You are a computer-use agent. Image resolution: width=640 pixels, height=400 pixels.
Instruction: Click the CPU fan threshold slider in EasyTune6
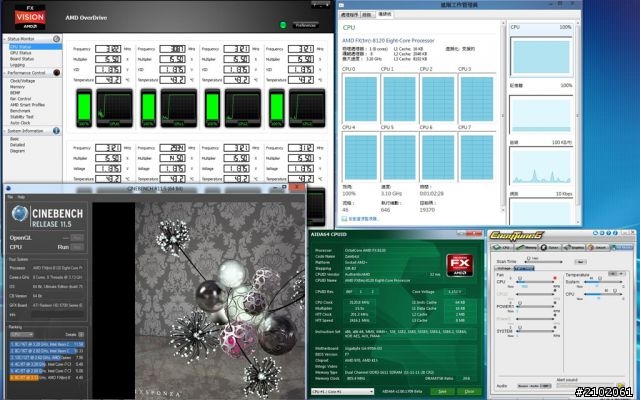(x=537, y=280)
